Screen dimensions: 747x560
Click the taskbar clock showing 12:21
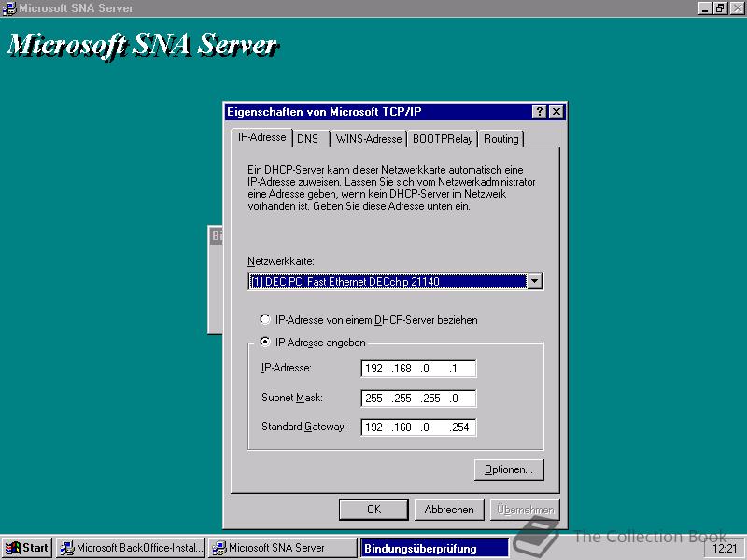click(725, 549)
